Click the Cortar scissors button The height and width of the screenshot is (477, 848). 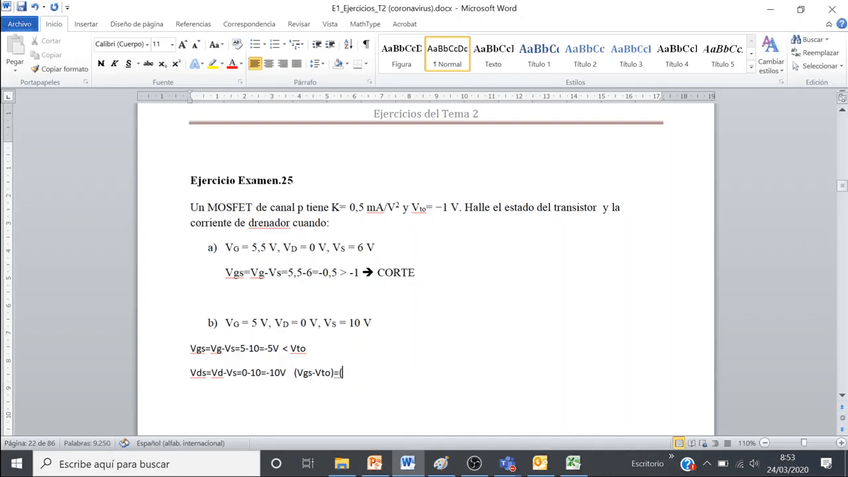46,41
